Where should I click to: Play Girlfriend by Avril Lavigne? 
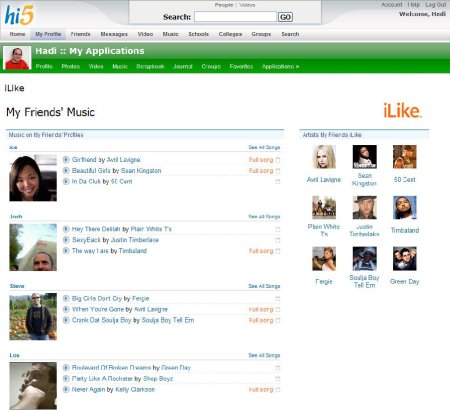coord(66,160)
